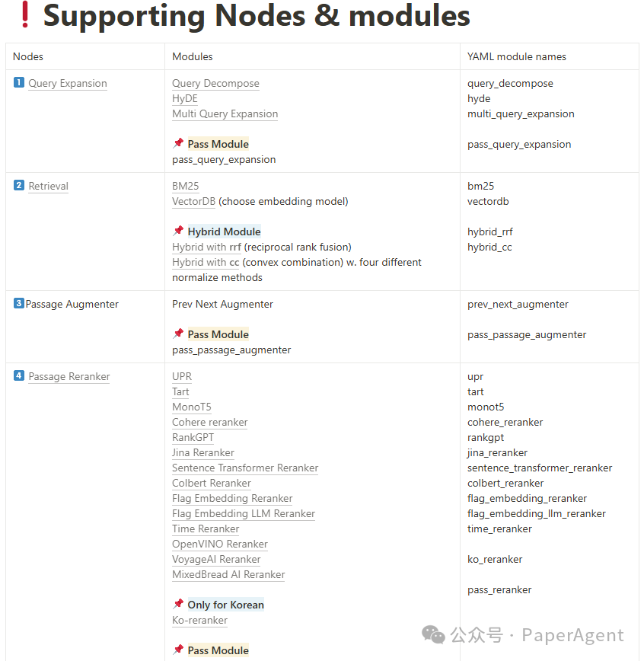Click the pushpin beside Hybrid Module
Screen dimensions: 644x661
click(178, 231)
